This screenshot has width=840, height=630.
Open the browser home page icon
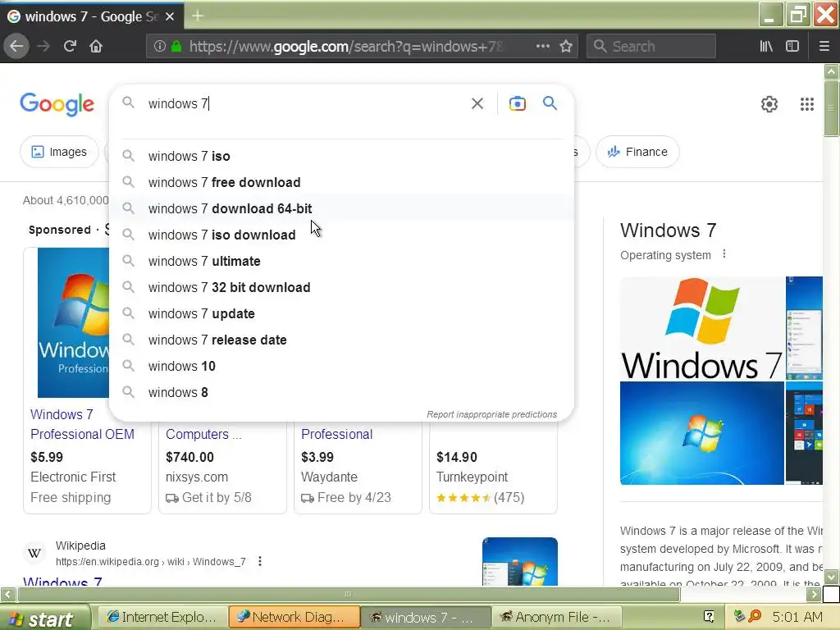[x=96, y=47]
